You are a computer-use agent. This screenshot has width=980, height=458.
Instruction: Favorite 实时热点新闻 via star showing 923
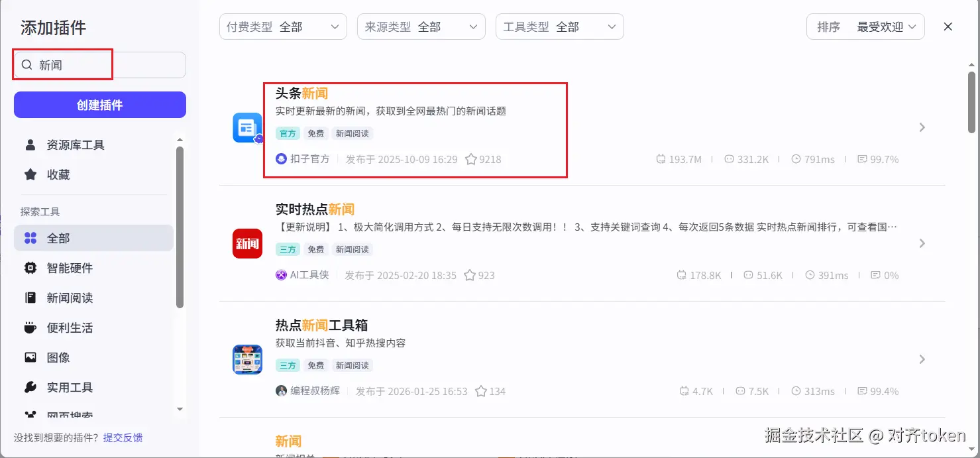point(470,275)
